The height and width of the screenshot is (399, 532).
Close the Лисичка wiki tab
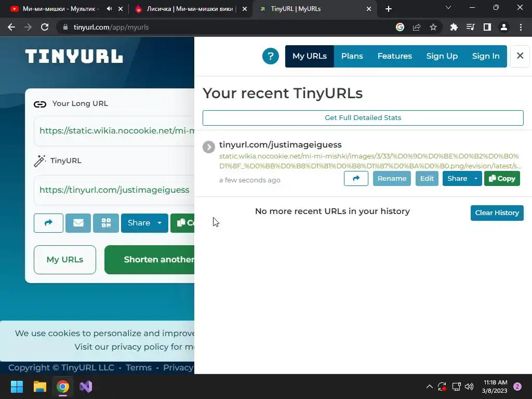(x=245, y=9)
